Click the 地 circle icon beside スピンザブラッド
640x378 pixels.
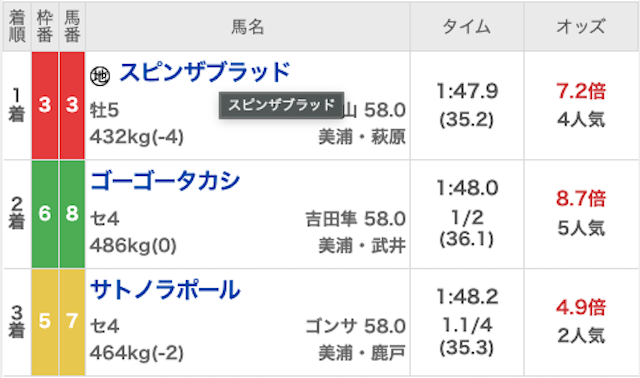click(100, 76)
